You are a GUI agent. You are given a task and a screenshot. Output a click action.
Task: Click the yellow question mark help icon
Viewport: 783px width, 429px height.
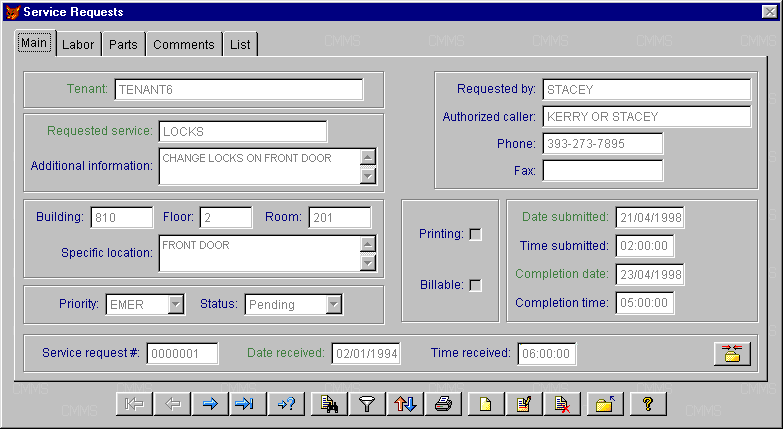(x=648, y=404)
